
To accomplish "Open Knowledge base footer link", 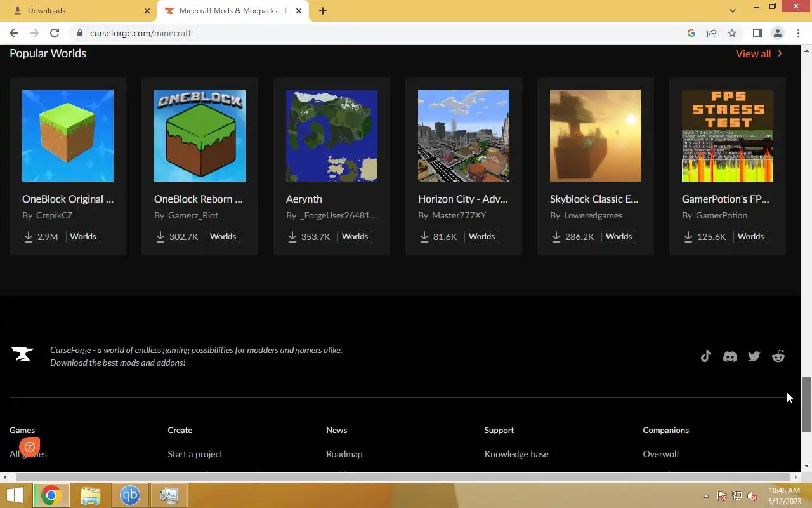I will [516, 454].
